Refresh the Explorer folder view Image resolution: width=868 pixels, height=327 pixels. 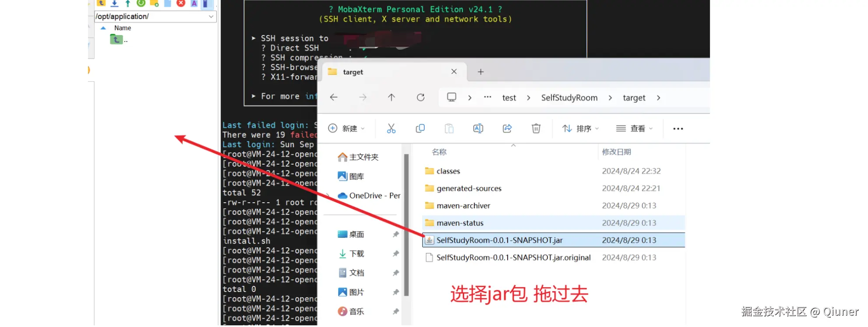point(420,97)
